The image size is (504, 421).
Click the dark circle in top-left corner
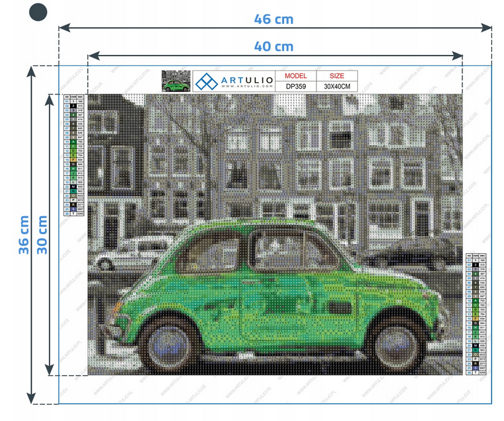[39, 11]
